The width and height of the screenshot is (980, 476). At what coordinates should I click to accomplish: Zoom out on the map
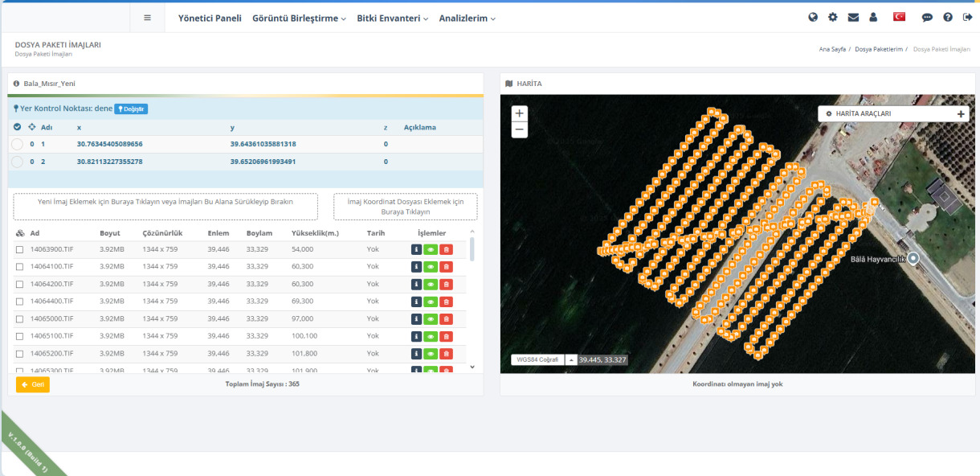520,129
